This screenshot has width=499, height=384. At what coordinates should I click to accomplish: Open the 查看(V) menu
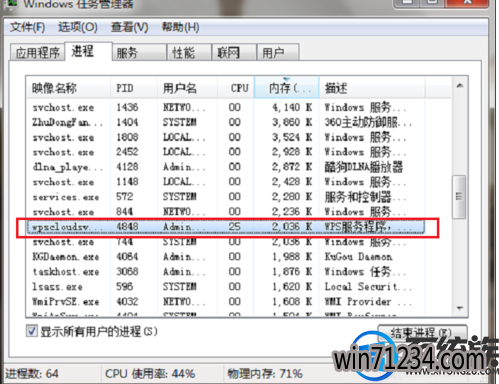(129, 27)
